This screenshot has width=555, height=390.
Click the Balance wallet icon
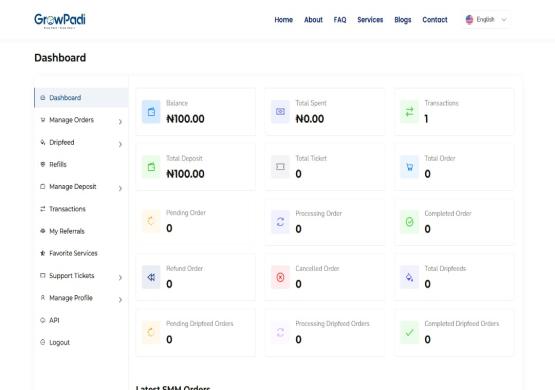tap(151, 112)
